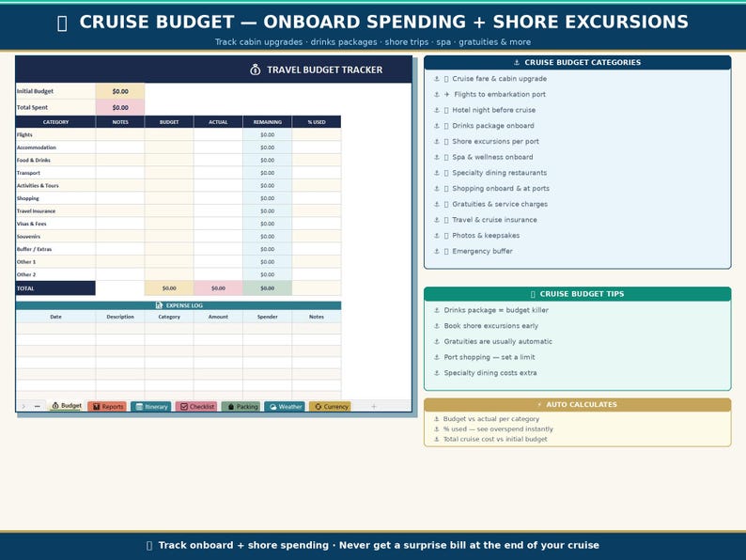The image size is (746, 560).
Task: Click the document icon next to Expense Log
Action: point(160,305)
